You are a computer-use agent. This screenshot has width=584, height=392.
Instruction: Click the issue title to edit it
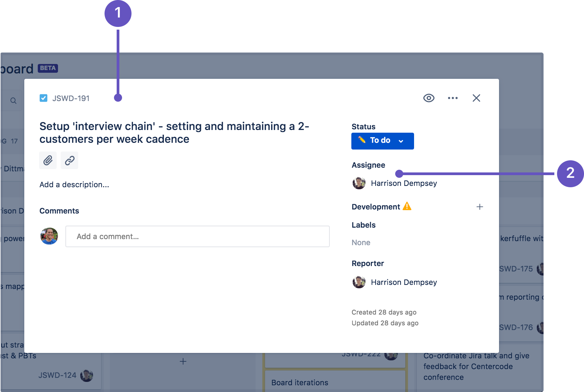point(174,133)
